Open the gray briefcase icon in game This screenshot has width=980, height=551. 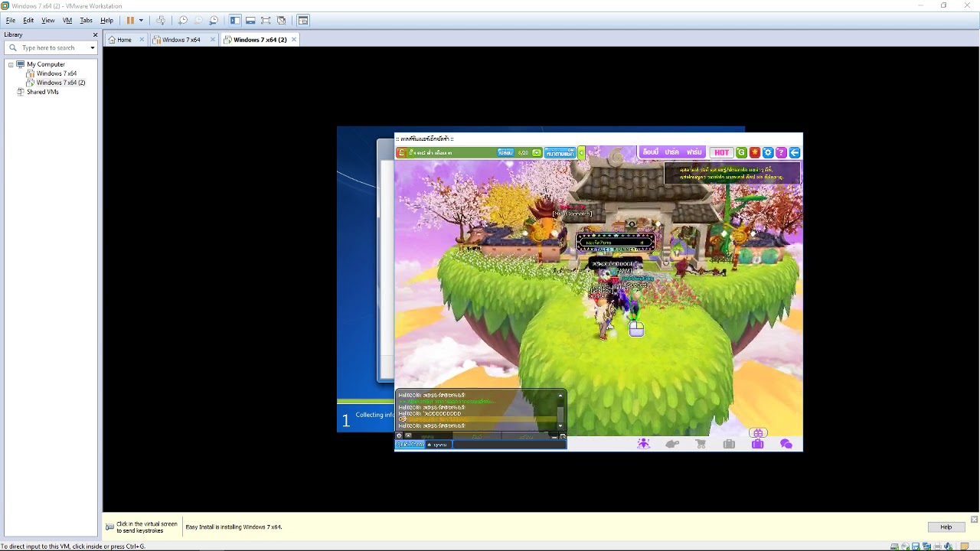[729, 444]
